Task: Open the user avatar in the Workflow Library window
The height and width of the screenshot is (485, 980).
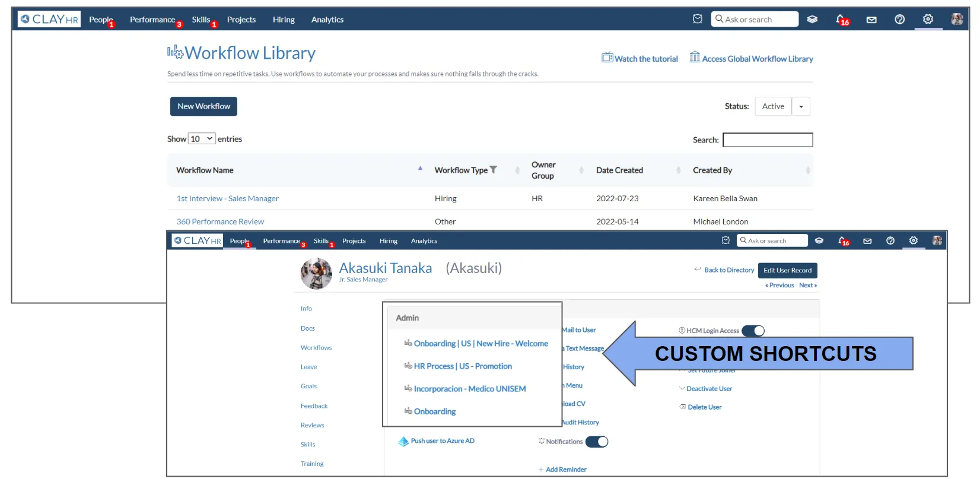Action: click(957, 19)
